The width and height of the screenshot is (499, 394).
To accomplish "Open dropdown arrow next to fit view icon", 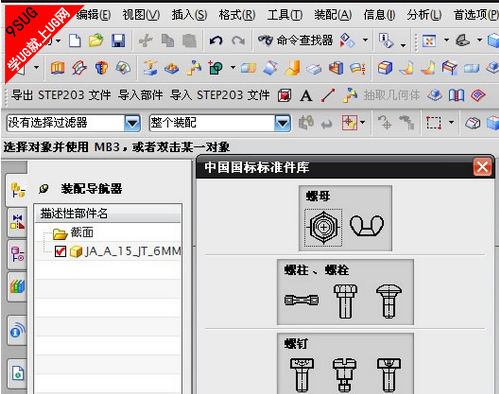I will [x=446, y=40].
